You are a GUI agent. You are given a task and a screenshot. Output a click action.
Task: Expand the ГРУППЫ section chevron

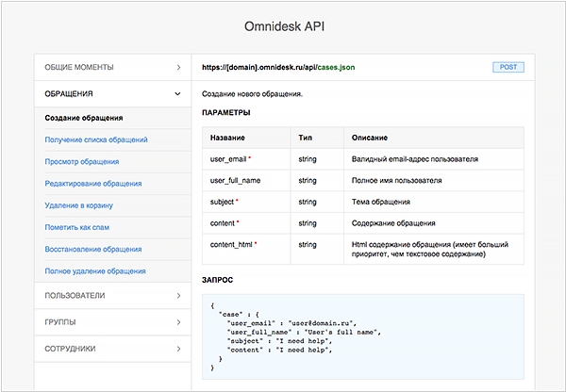click(178, 322)
